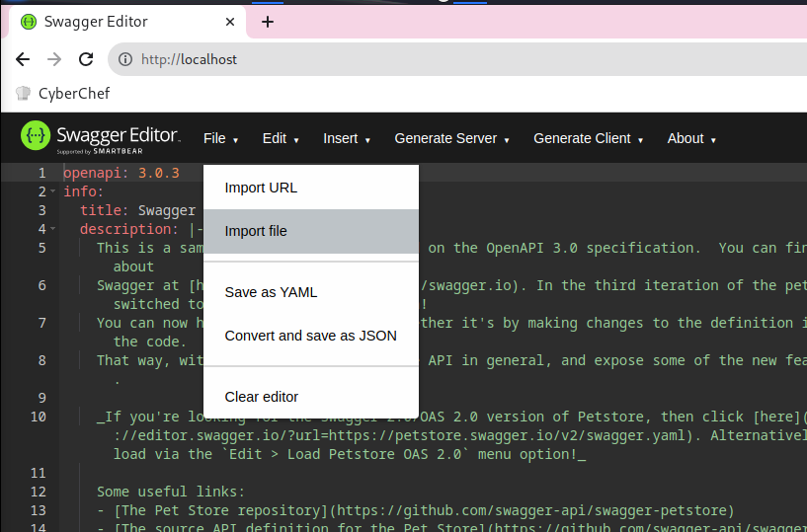
Task: Choose Import URL from File menu
Action: coord(311,188)
